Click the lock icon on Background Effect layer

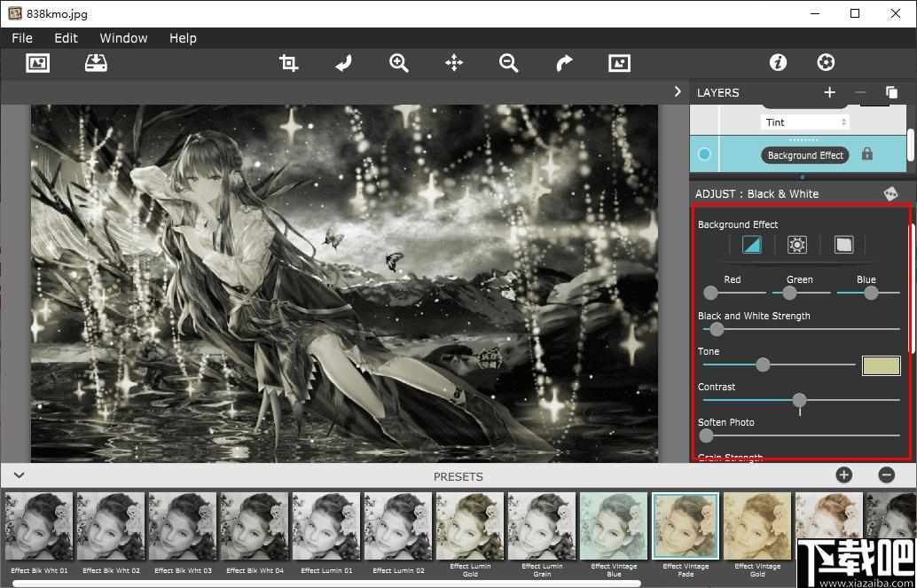coord(867,154)
